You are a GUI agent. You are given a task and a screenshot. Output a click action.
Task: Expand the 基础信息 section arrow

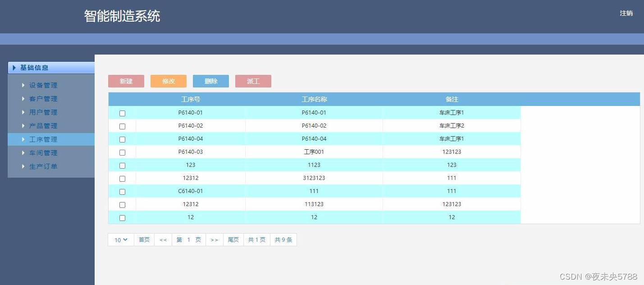click(x=14, y=67)
